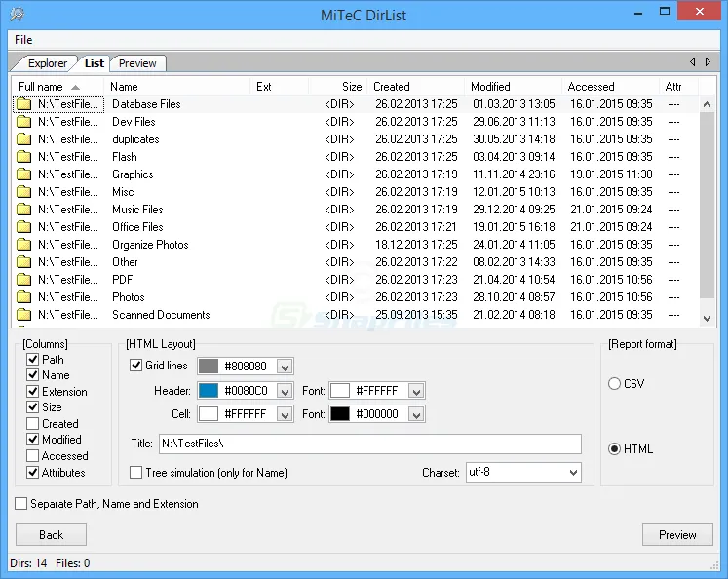Click the Preview button at bottom right
Screen dimensions: 728x579
click(x=677, y=535)
